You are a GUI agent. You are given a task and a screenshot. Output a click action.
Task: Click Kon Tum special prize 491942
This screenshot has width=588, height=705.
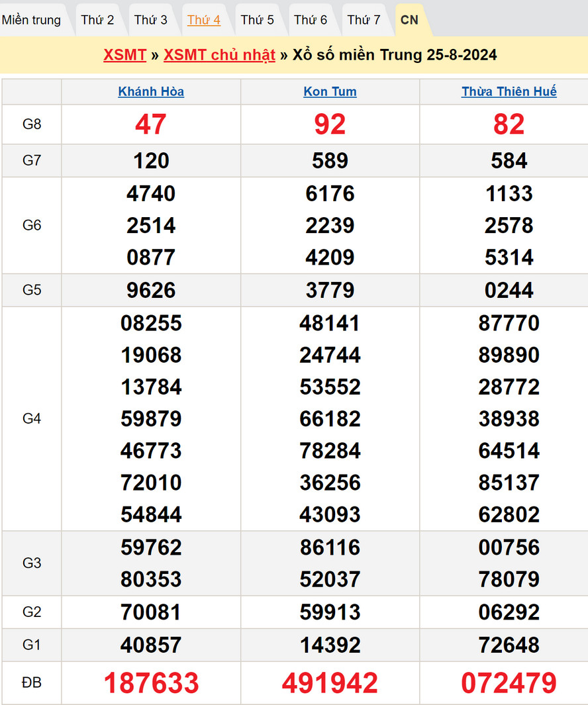click(x=330, y=683)
